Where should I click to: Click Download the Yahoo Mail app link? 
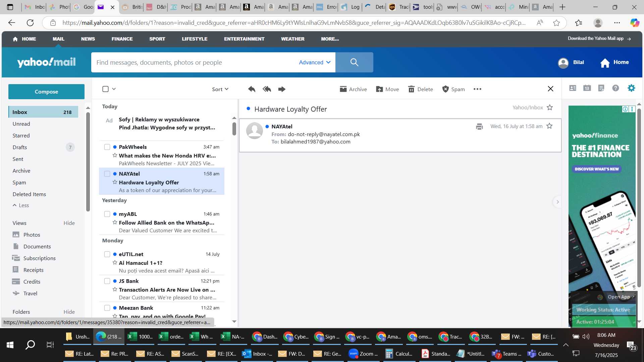tap(599, 39)
